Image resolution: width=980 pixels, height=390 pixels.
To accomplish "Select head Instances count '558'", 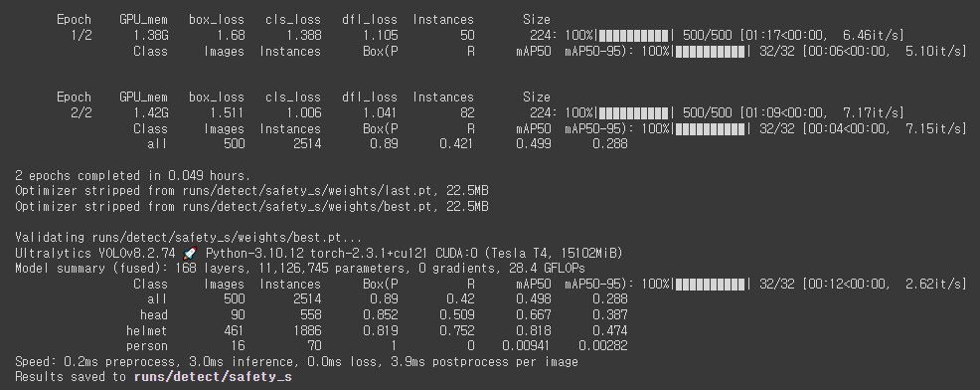I will coord(311,314).
